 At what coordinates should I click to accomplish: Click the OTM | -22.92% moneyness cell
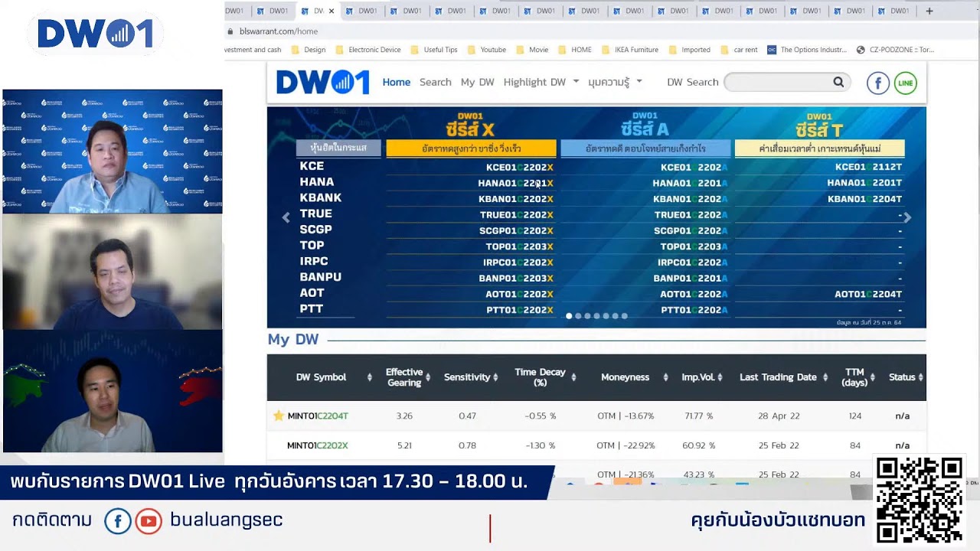[626, 445]
